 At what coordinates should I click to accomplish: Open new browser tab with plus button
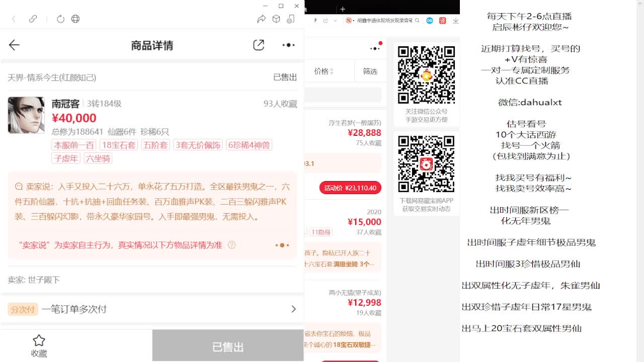coord(343,9)
